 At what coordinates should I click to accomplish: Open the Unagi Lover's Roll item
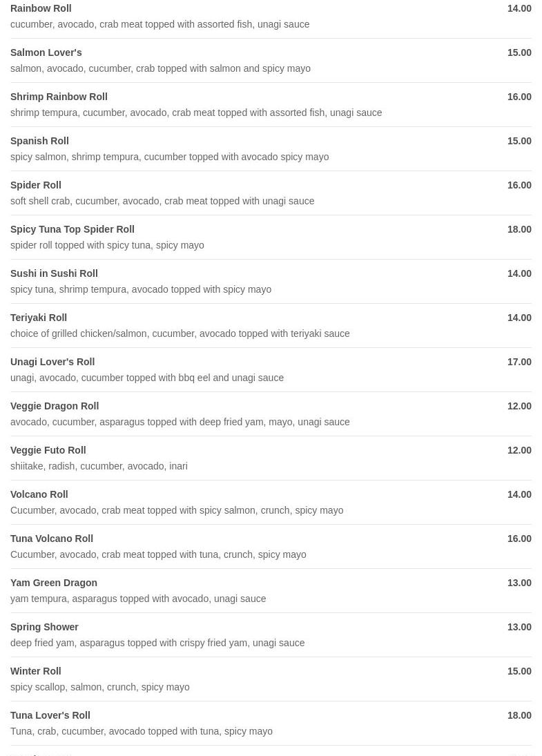[x=271, y=370]
